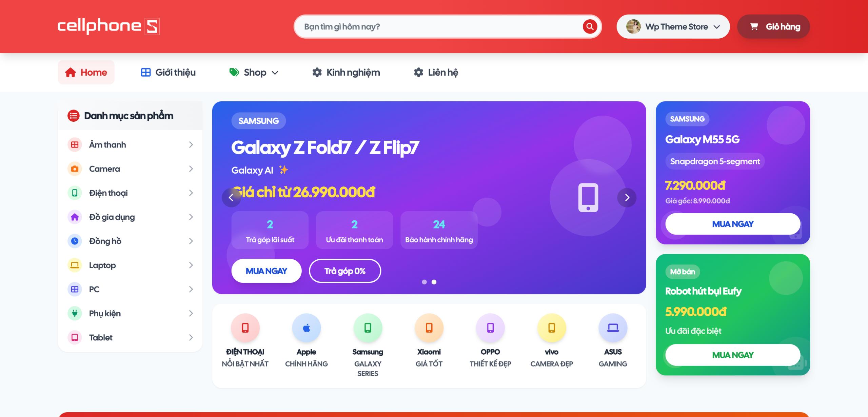The image size is (868, 417).
Task: Open the Xiaomi category icon
Action: (x=429, y=327)
